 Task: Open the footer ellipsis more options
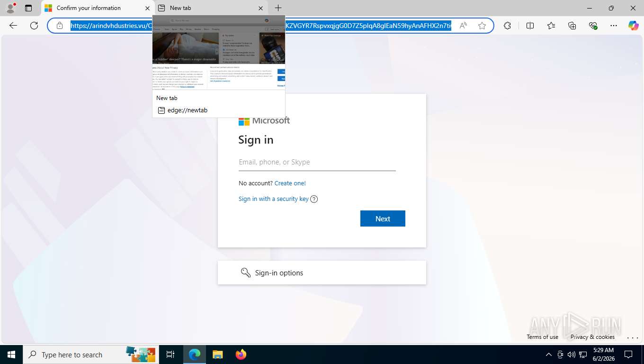tap(633, 337)
